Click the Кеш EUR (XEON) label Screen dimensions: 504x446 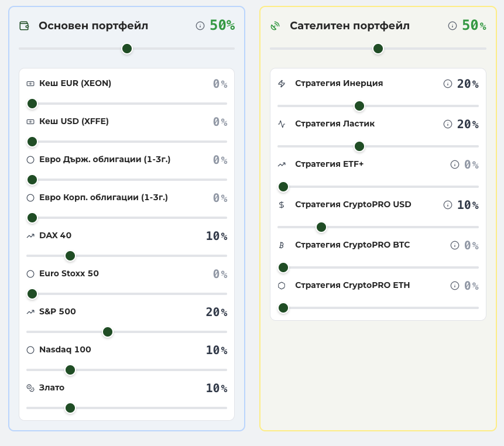(x=75, y=83)
